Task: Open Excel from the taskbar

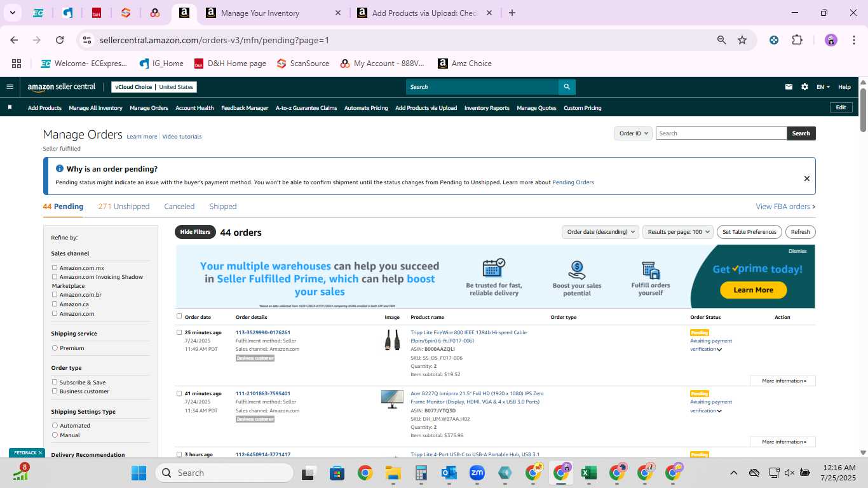Action: [x=588, y=473]
